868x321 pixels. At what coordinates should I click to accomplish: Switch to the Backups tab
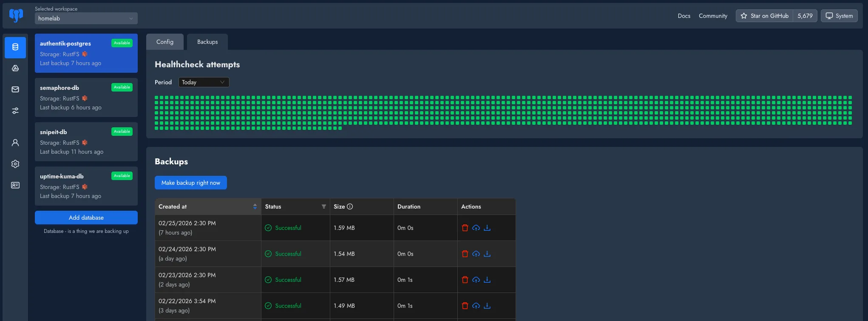[207, 42]
